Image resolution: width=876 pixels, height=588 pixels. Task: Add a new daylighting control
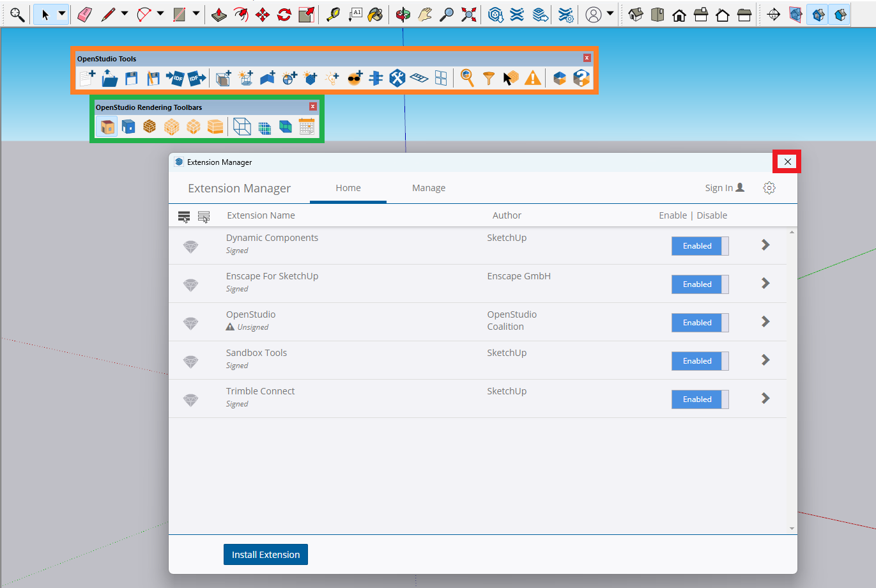point(289,78)
